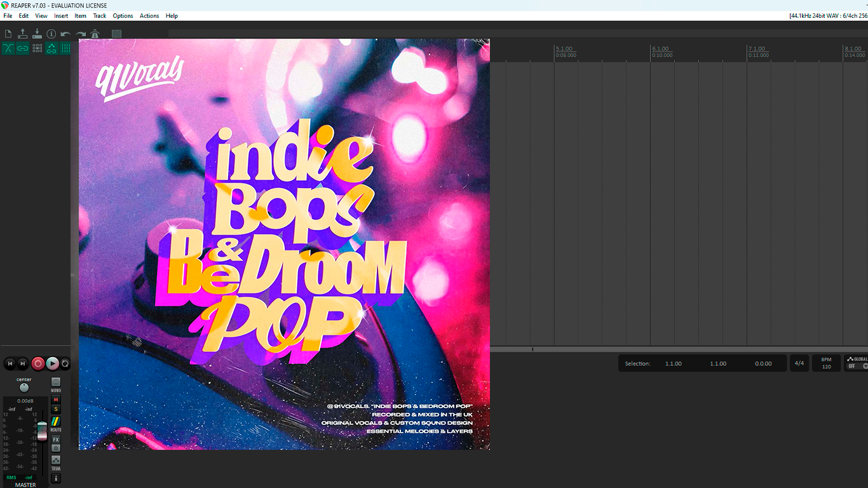Screen dimensions: 868x488
Task: Mute the master track with M
Action: pos(56,400)
